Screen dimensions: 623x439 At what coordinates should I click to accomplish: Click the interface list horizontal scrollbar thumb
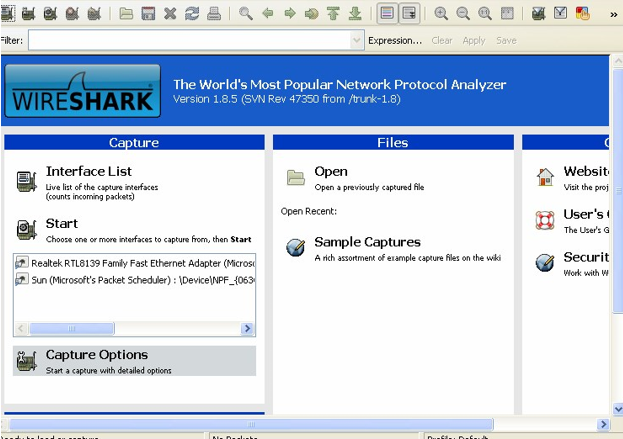click(x=72, y=329)
